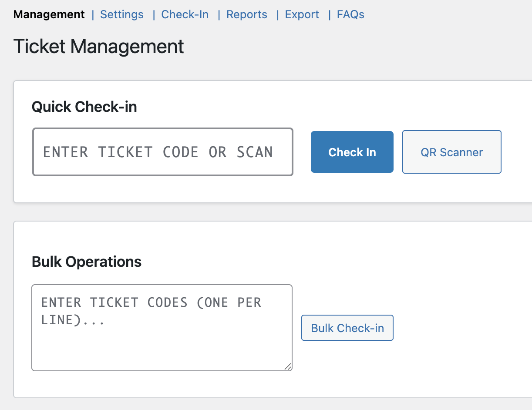Click the divider between Management and Settings

coord(93,14)
